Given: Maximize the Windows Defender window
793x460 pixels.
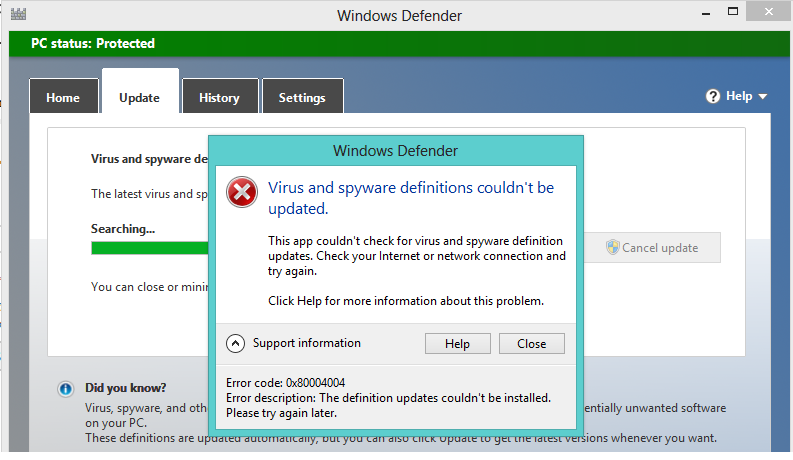Looking at the screenshot, I should point(733,12).
